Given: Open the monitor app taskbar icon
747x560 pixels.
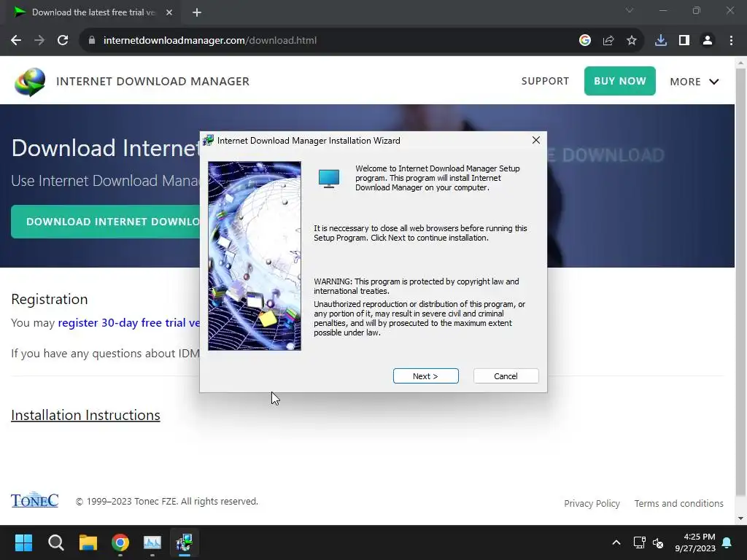Looking at the screenshot, I should click(x=152, y=542).
